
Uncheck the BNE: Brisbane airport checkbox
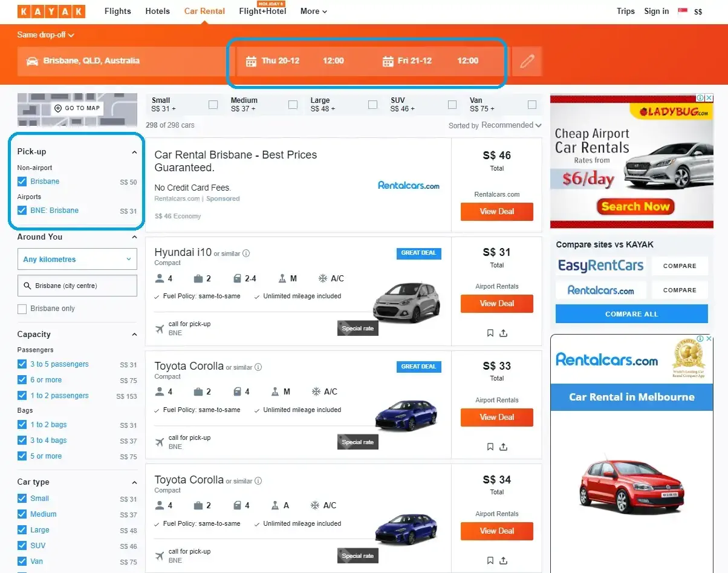pos(22,211)
